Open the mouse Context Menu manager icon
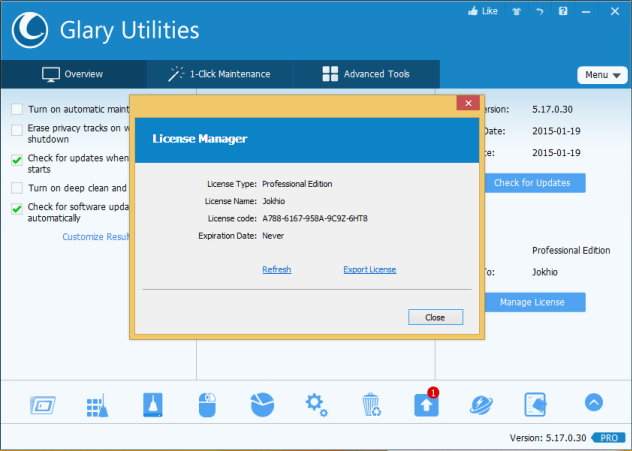The height and width of the screenshot is (451, 632). tap(207, 405)
